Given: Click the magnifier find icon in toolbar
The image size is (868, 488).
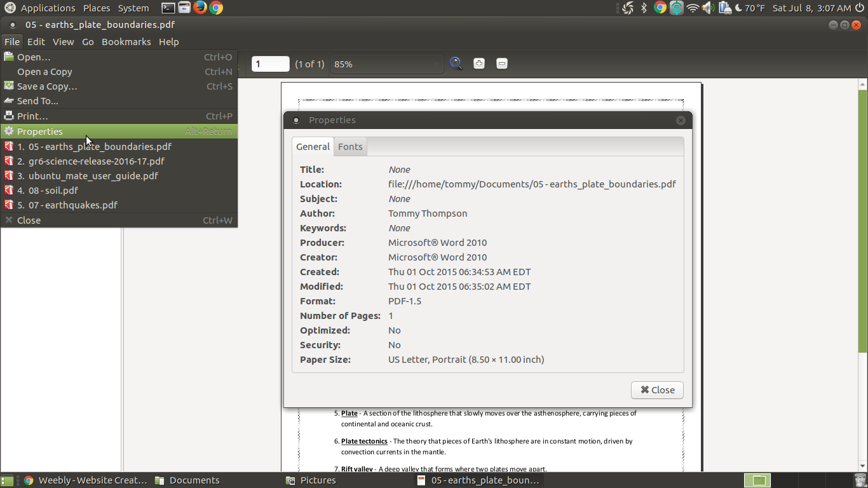Looking at the screenshot, I should click(x=456, y=64).
